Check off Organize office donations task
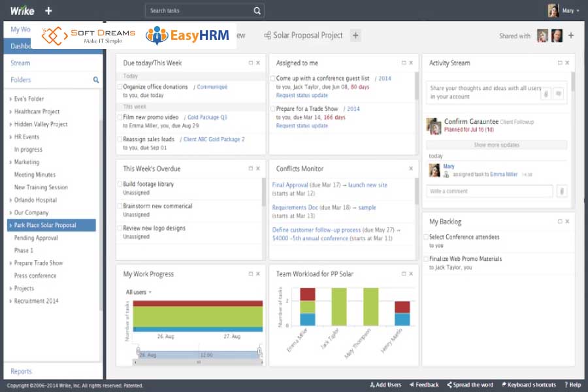This screenshot has width=588, height=392. [120, 87]
